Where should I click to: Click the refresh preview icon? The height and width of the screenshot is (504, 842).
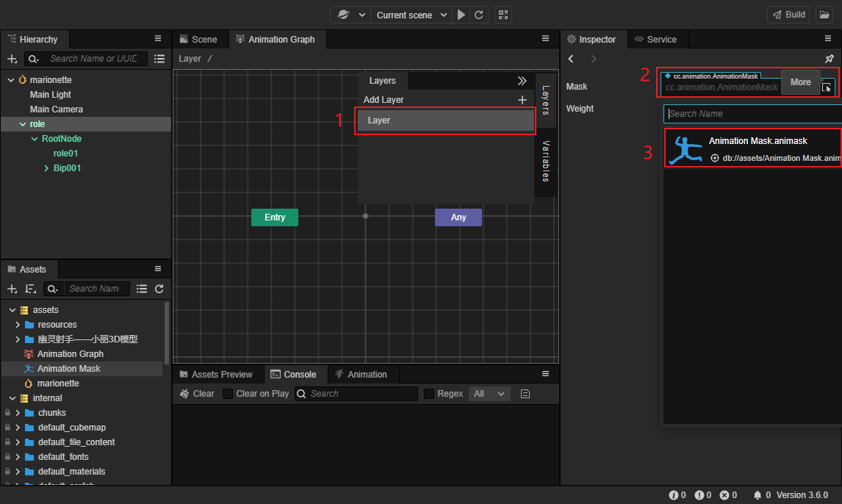[479, 15]
